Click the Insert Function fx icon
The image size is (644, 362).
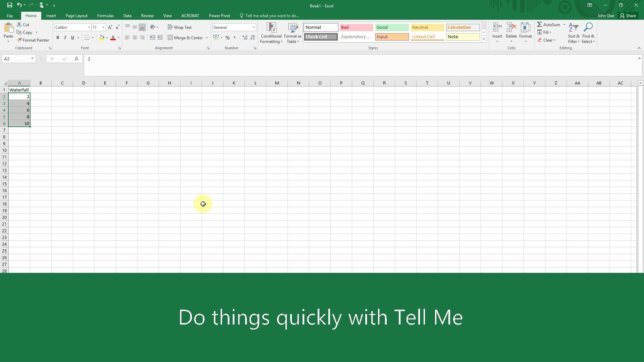pyautogui.click(x=76, y=59)
